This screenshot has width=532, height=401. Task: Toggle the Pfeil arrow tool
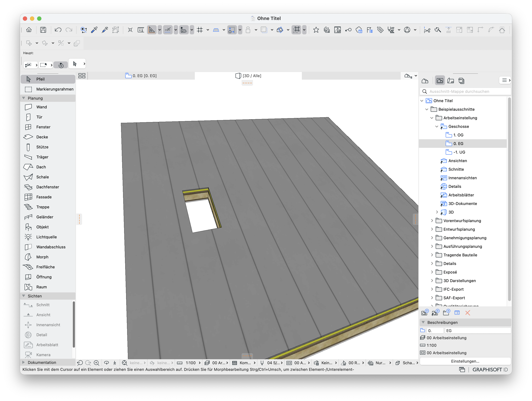[x=48, y=79]
